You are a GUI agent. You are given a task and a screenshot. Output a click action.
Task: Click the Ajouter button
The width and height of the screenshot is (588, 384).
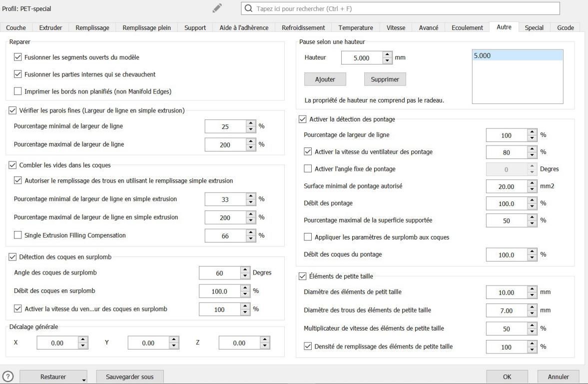tap(325, 79)
